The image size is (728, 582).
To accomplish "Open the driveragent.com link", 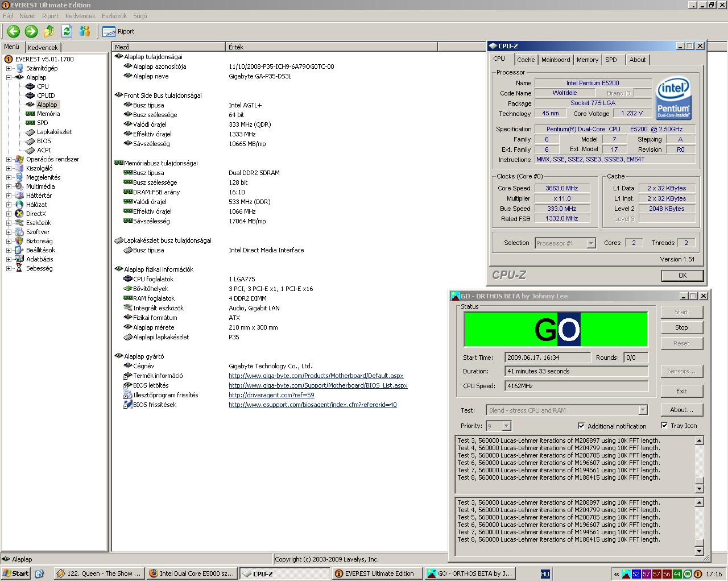I will 271,395.
